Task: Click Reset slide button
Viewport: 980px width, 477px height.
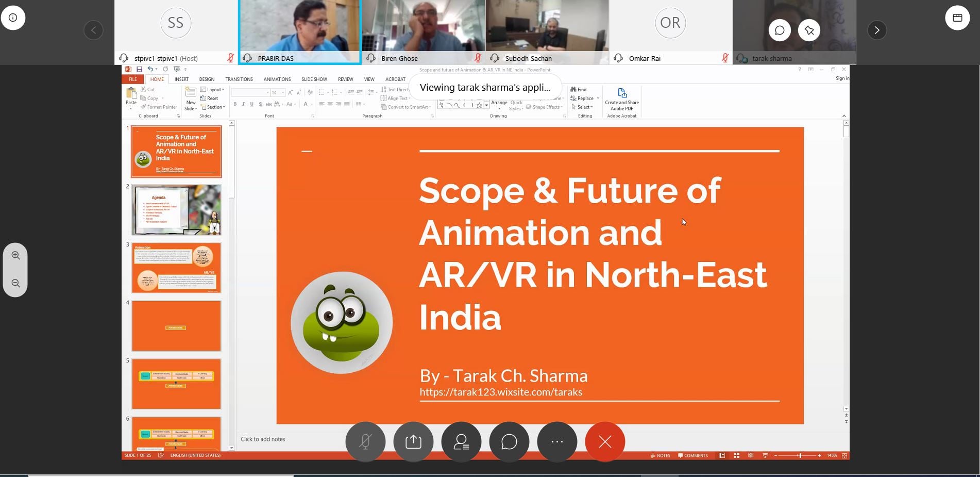Action: pos(209,98)
